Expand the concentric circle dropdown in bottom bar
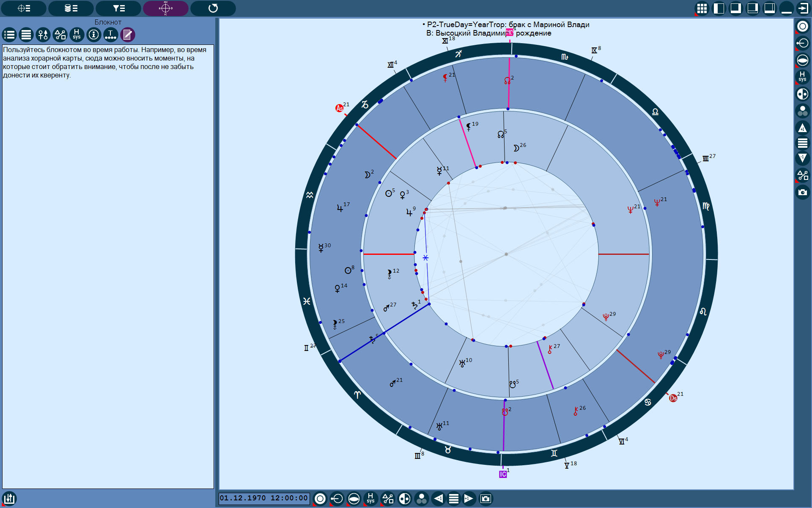The image size is (812, 508). 320,499
